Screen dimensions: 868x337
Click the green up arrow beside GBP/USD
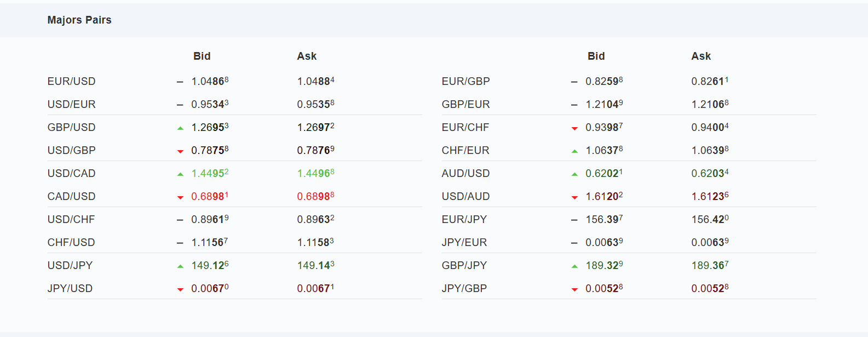pos(180,128)
